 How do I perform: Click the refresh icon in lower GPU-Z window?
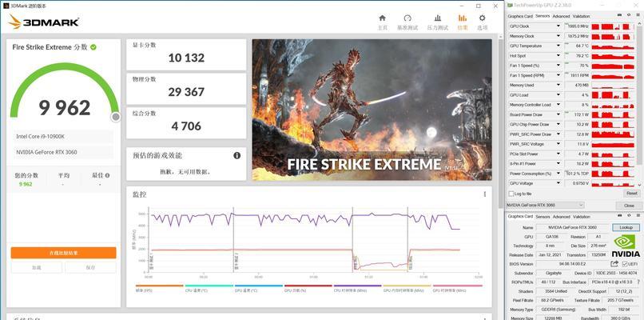pos(629,216)
